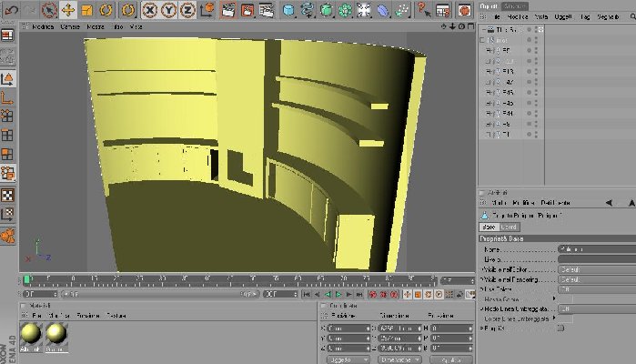Click the green play forward button
Image resolution: width=636 pixels, height=364 pixels.
pos(338,294)
